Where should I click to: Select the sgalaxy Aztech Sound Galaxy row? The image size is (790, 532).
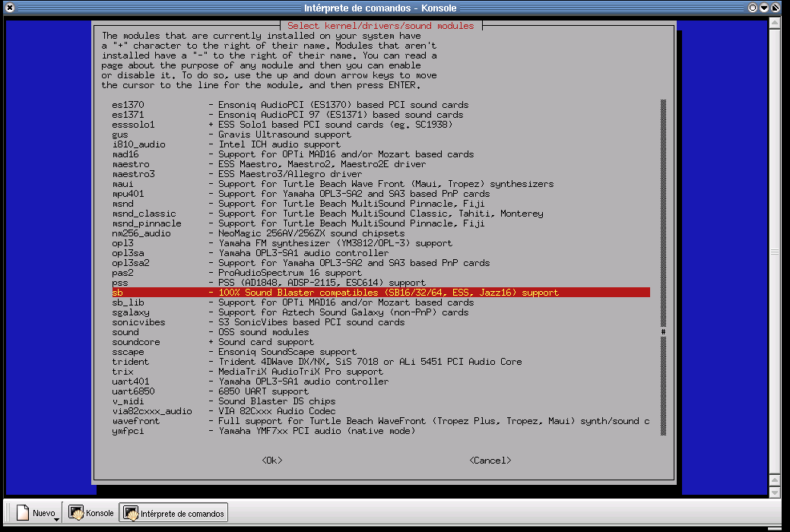[x=381, y=312]
